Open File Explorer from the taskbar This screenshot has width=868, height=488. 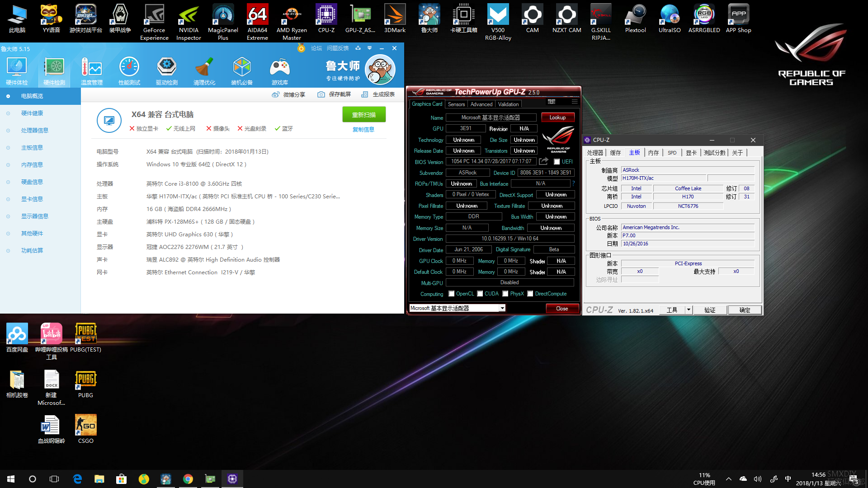pyautogui.click(x=99, y=479)
